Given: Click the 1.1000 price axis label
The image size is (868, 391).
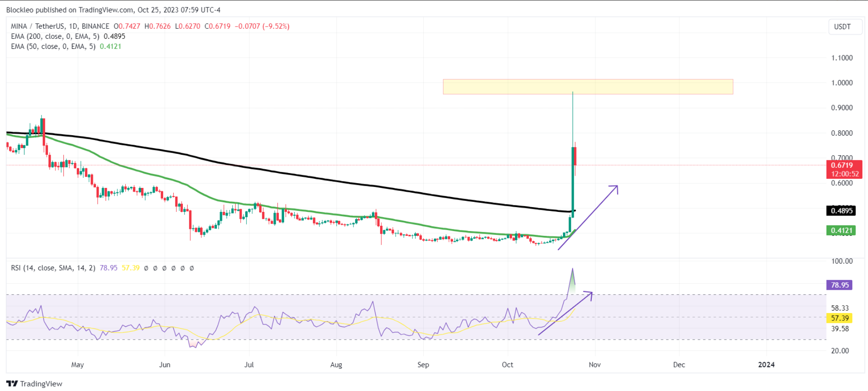Looking at the screenshot, I should (x=842, y=58).
